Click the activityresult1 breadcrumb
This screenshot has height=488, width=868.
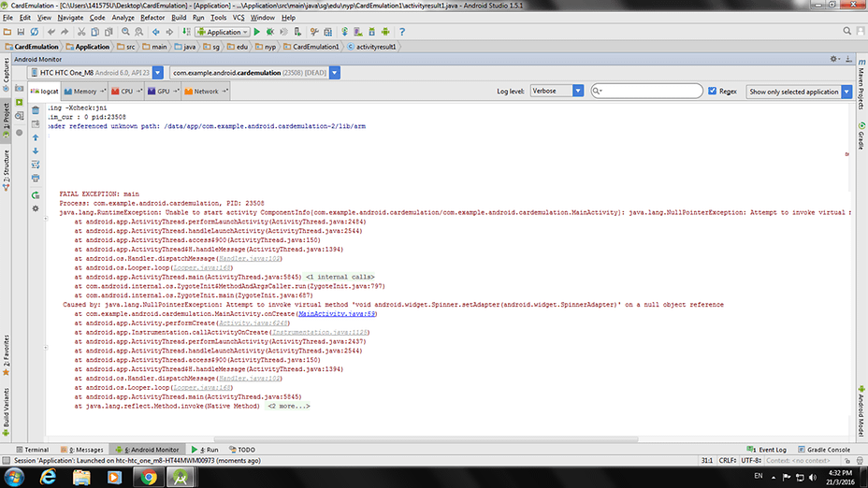tap(372, 47)
